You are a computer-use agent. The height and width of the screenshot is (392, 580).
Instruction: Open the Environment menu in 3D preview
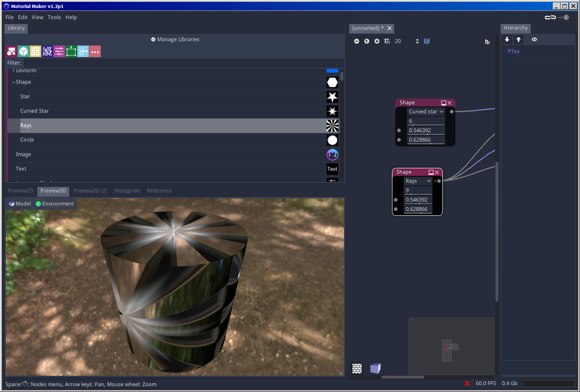pyautogui.click(x=55, y=204)
